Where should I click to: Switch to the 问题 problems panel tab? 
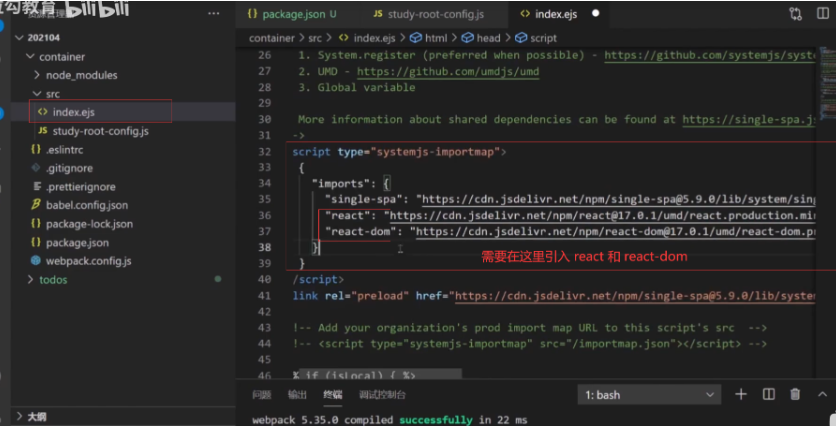tap(262, 395)
